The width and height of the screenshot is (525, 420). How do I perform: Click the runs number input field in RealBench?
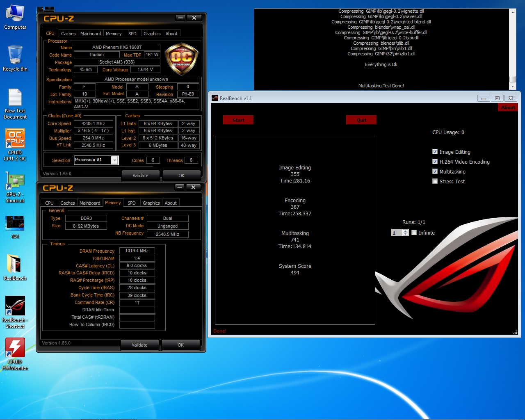[397, 233]
